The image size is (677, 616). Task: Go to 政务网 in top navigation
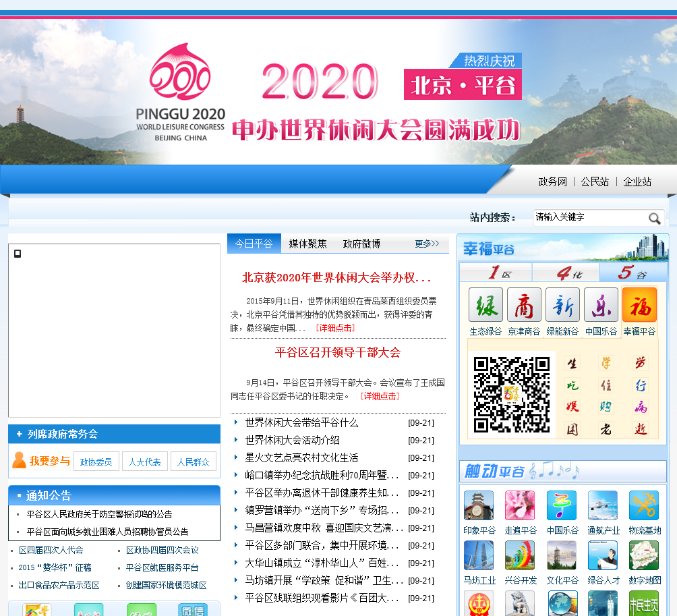tap(553, 182)
